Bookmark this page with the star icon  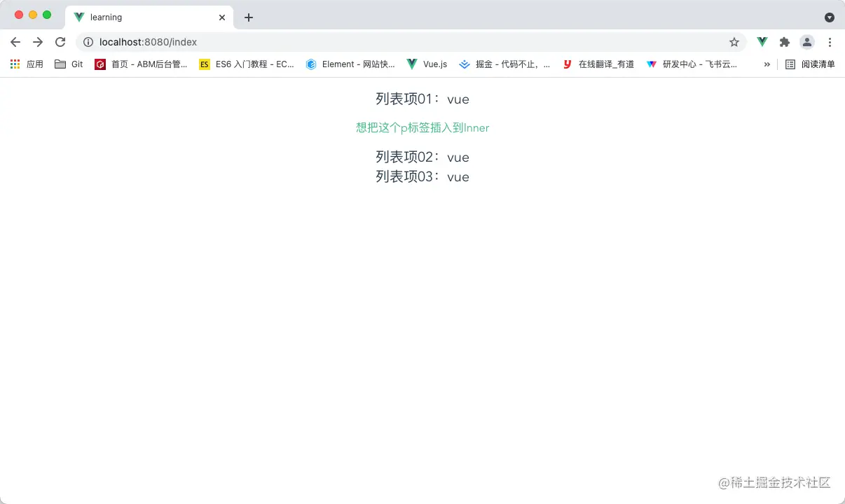pos(734,42)
